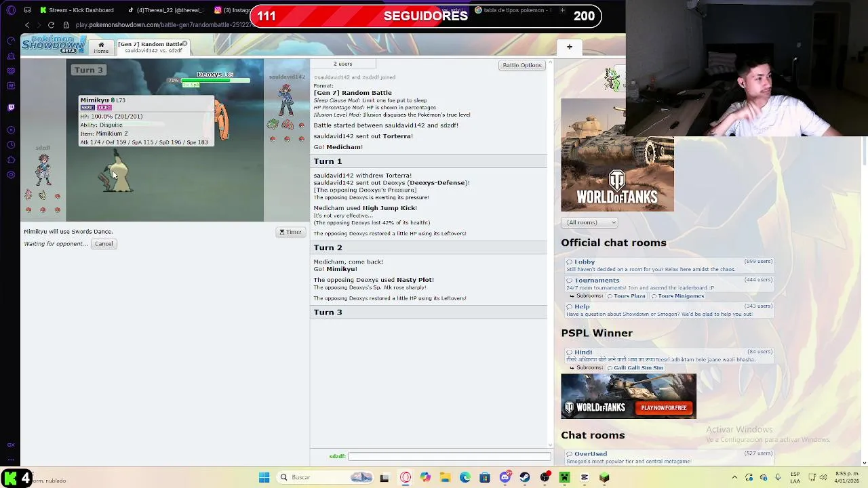Open Opera GX from the taskbar
This screenshot has width=868, height=488.
pyautogui.click(x=406, y=477)
